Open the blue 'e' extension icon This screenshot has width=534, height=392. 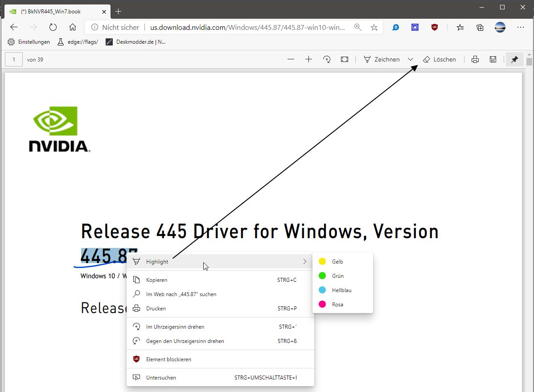(x=395, y=27)
